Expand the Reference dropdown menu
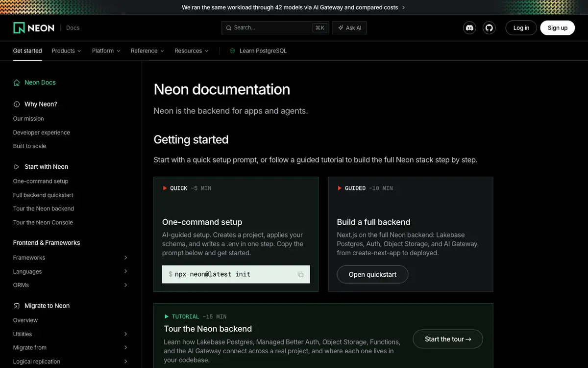Viewport: 588px width, 368px height. click(x=147, y=51)
